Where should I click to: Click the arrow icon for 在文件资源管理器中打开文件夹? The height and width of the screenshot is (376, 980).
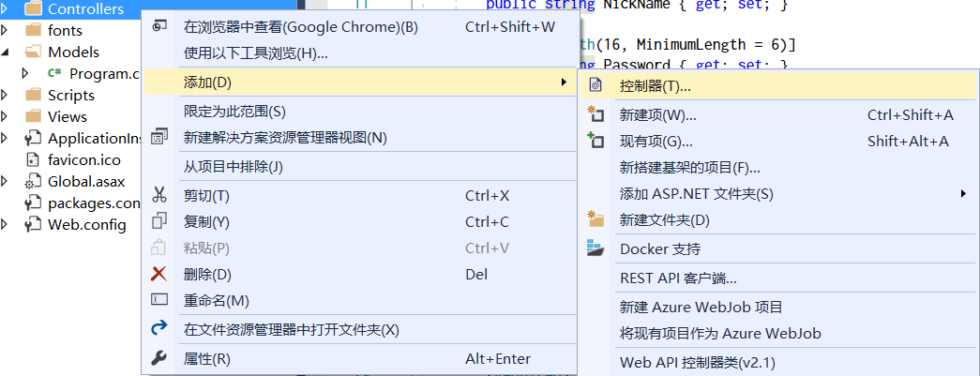[x=159, y=329]
